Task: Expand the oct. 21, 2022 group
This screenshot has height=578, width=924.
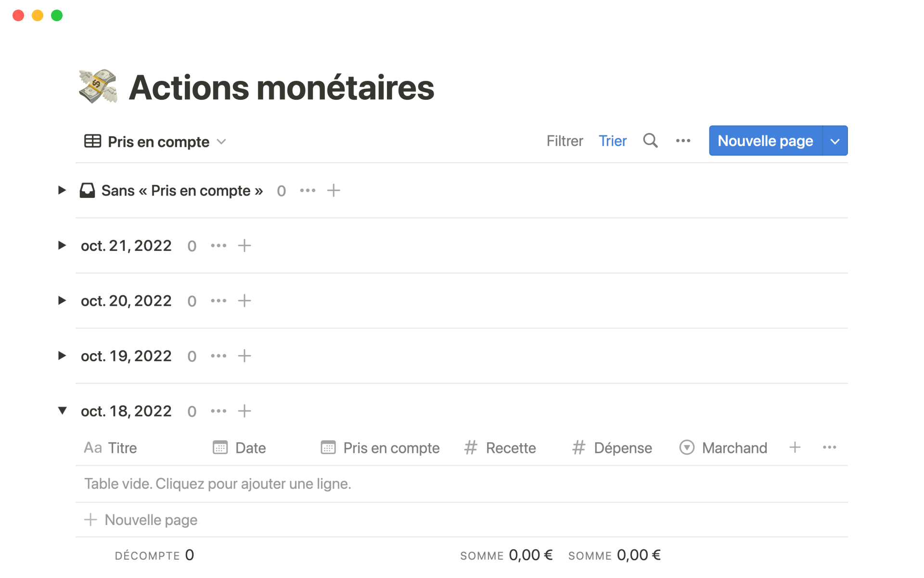Action: (x=62, y=246)
